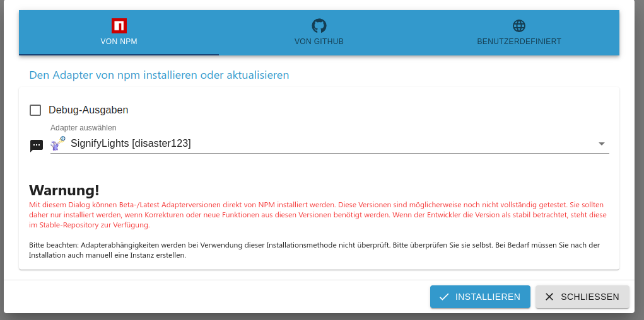Screen dimensions: 644x320
Task: Click the 'Bitte beachten' note paragraph
Action: click(x=315, y=250)
